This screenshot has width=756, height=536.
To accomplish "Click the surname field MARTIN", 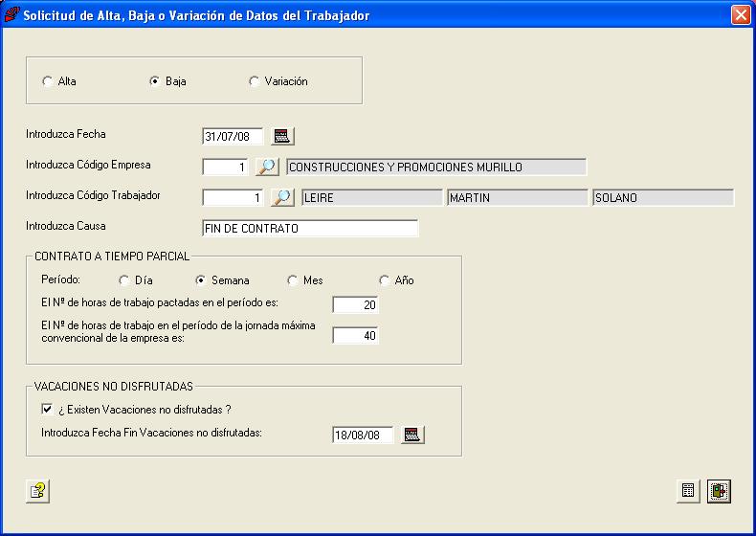I will pos(518,197).
